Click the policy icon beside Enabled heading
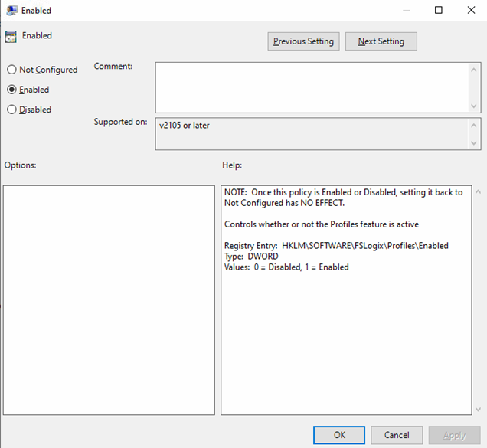The width and height of the screenshot is (487, 448). (x=11, y=37)
